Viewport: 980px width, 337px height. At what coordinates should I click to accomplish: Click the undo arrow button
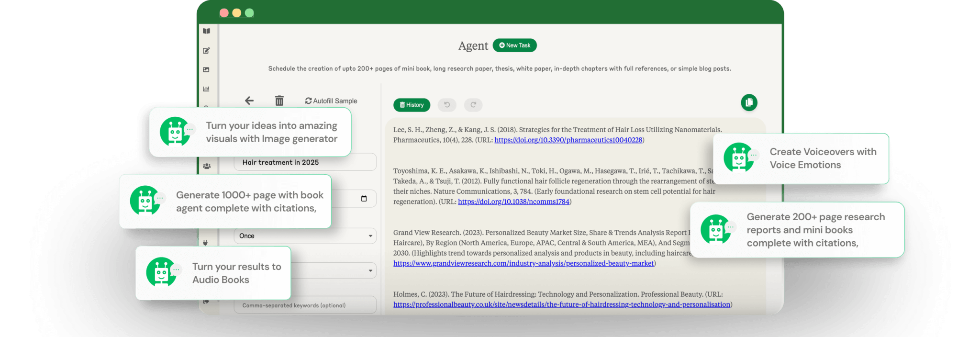tap(447, 105)
